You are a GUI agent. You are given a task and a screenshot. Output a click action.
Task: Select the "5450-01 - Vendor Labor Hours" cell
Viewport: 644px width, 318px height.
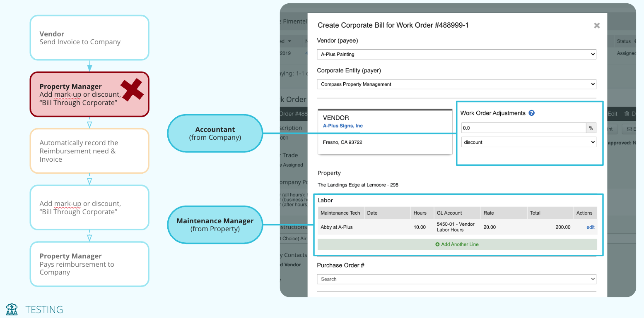[456, 227]
